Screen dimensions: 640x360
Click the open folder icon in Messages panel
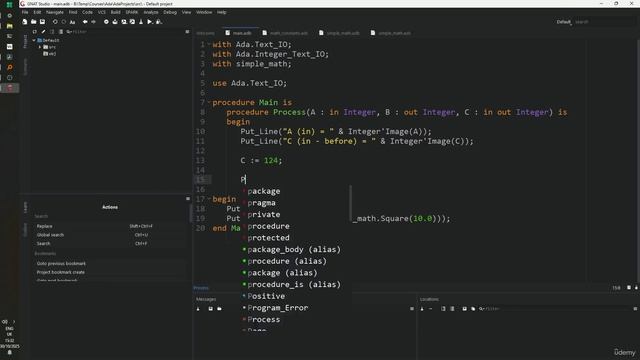[x=219, y=309]
